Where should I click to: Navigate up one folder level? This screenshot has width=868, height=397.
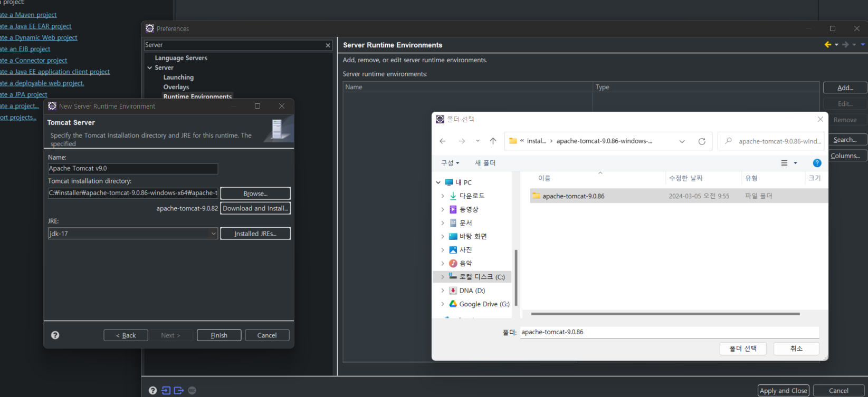(x=493, y=141)
